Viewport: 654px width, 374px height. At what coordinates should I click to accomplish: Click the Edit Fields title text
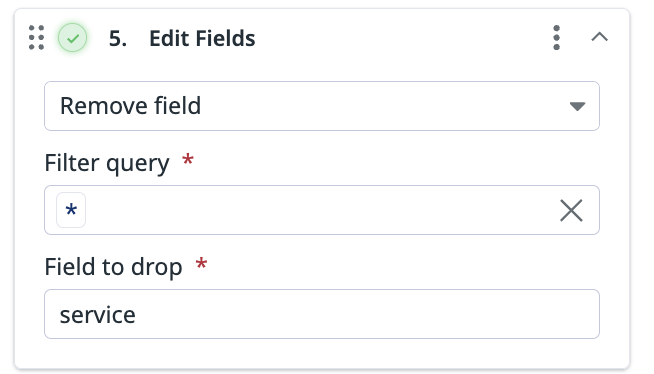pyautogui.click(x=202, y=38)
